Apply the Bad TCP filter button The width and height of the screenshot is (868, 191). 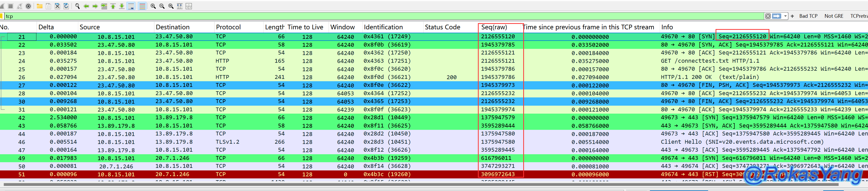tap(808, 16)
